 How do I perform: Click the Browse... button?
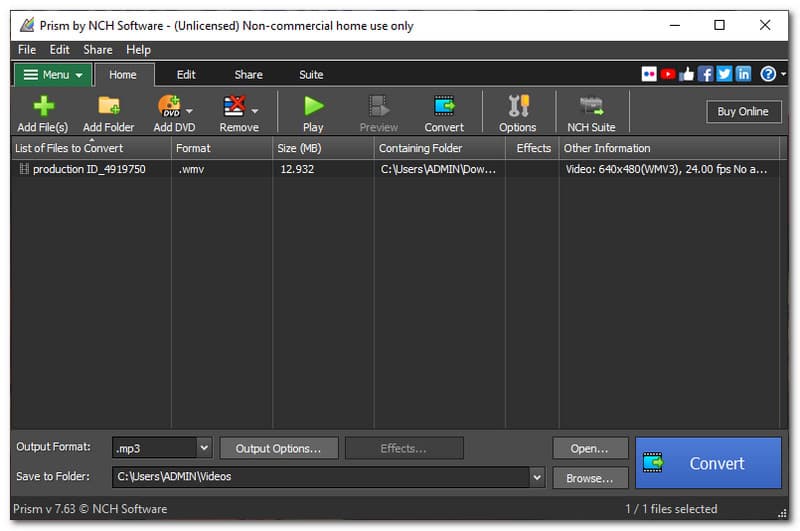tap(589, 478)
